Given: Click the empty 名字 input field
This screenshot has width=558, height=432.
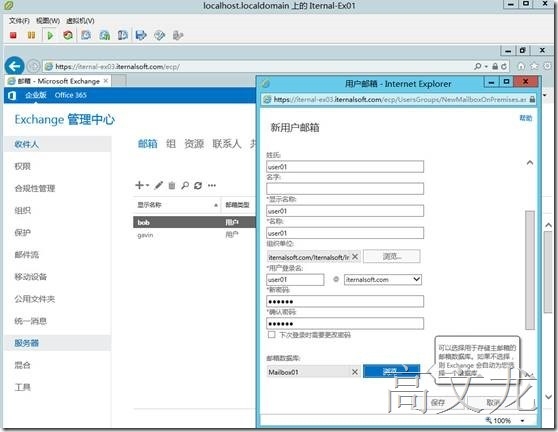Looking at the screenshot, I should tap(345, 189).
